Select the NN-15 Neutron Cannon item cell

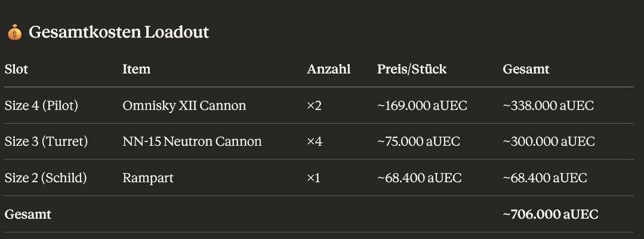[192, 142]
